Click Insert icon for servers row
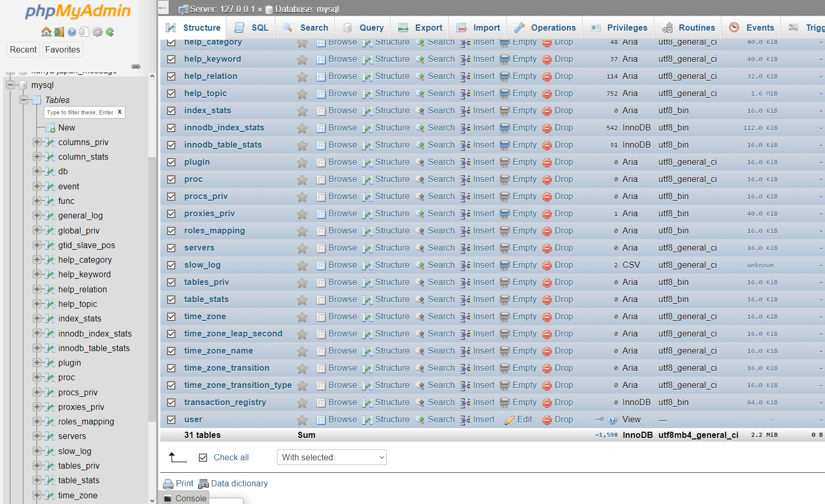This screenshot has width=825, height=504. pos(465,248)
